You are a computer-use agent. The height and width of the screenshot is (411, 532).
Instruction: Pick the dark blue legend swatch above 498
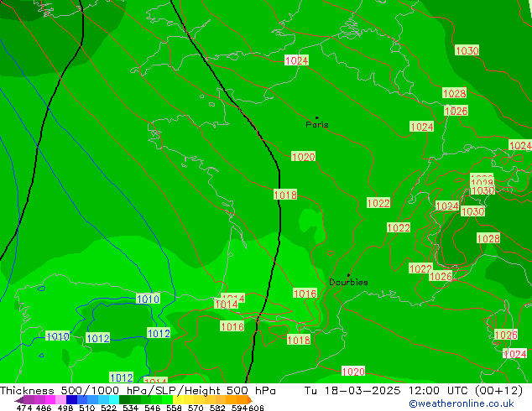point(71,400)
